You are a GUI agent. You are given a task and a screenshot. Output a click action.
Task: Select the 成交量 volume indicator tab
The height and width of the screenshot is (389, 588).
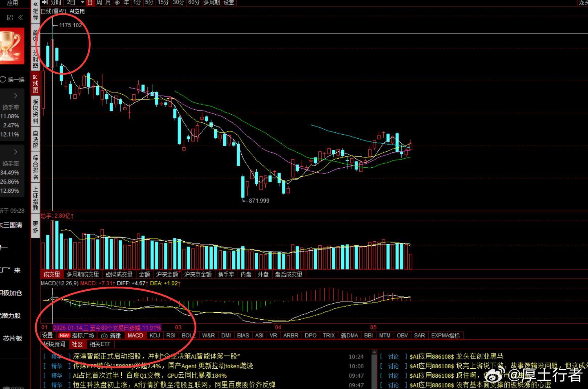point(52,274)
